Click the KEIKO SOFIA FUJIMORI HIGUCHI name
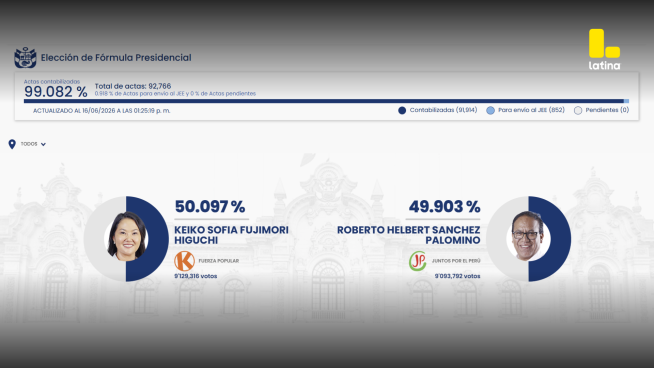Image resolution: width=654 pixels, height=368 pixels. (231, 235)
